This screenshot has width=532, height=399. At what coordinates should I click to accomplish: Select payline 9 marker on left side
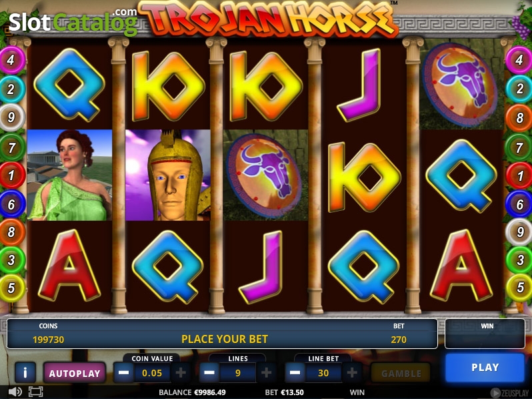[x=12, y=117]
